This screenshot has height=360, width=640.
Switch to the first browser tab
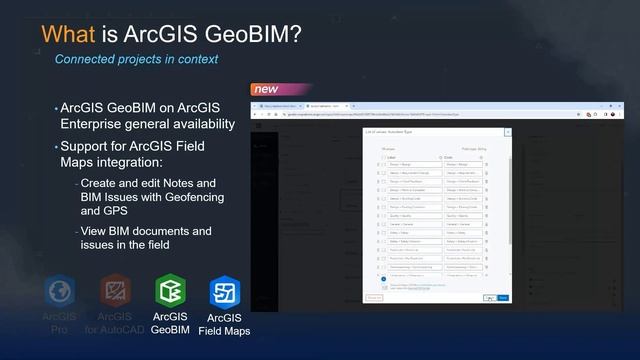[280, 106]
